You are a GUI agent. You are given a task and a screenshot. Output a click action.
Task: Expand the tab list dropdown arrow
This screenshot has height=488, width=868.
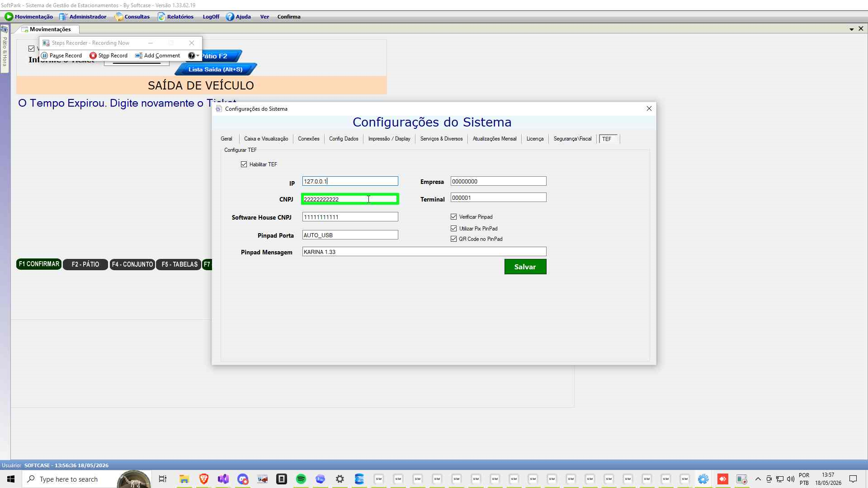[852, 29]
